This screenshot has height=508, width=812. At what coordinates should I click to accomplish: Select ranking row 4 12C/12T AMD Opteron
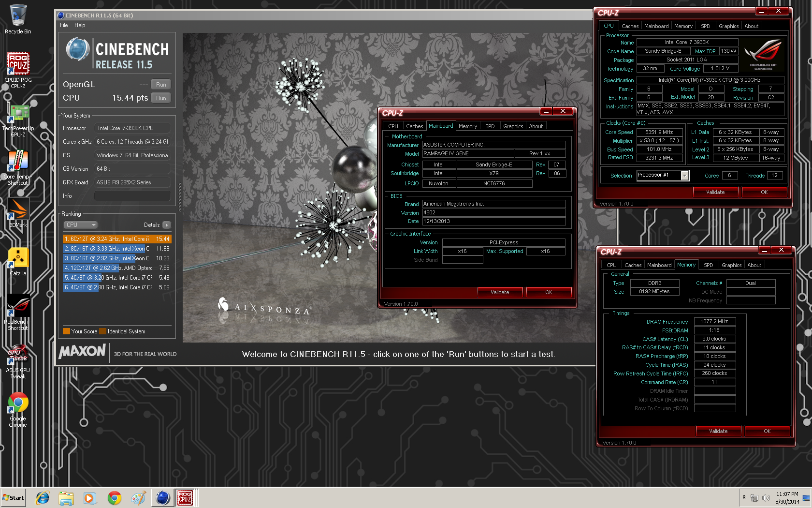coord(117,268)
